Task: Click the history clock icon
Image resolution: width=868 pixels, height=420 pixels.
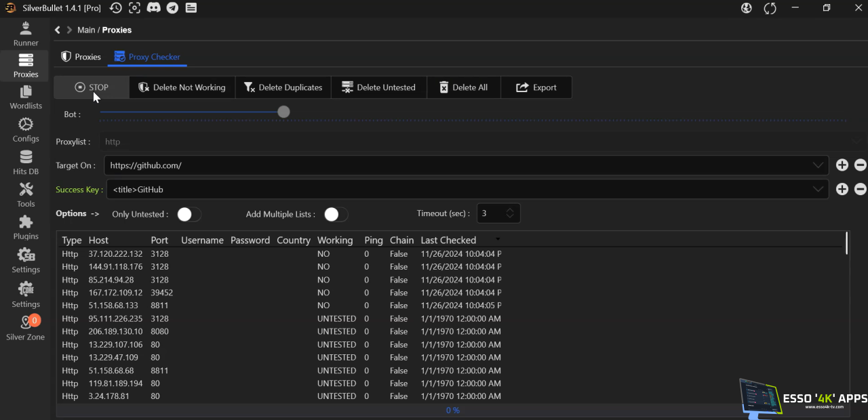Action: (x=116, y=8)
